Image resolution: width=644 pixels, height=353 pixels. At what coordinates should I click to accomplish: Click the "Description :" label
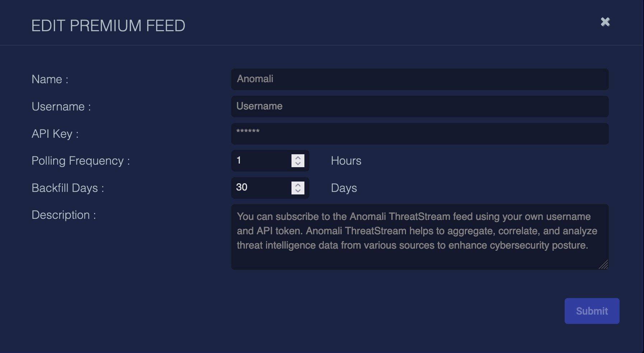[x=64, y=215]
